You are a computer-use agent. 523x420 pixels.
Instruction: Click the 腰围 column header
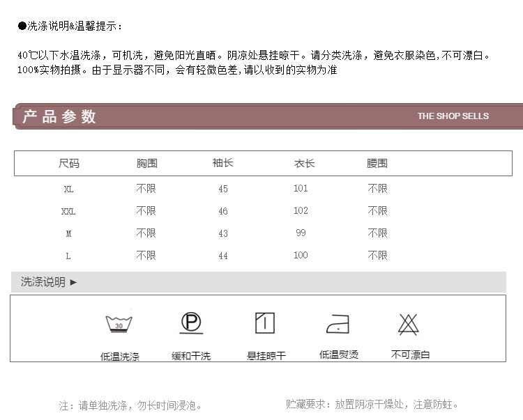[x=377, y=163]
